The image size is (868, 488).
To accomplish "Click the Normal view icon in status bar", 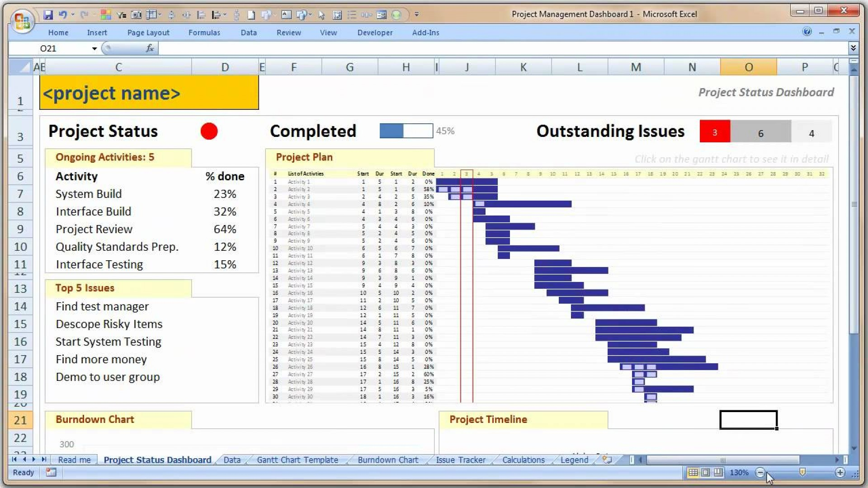I will pos(693,472).
